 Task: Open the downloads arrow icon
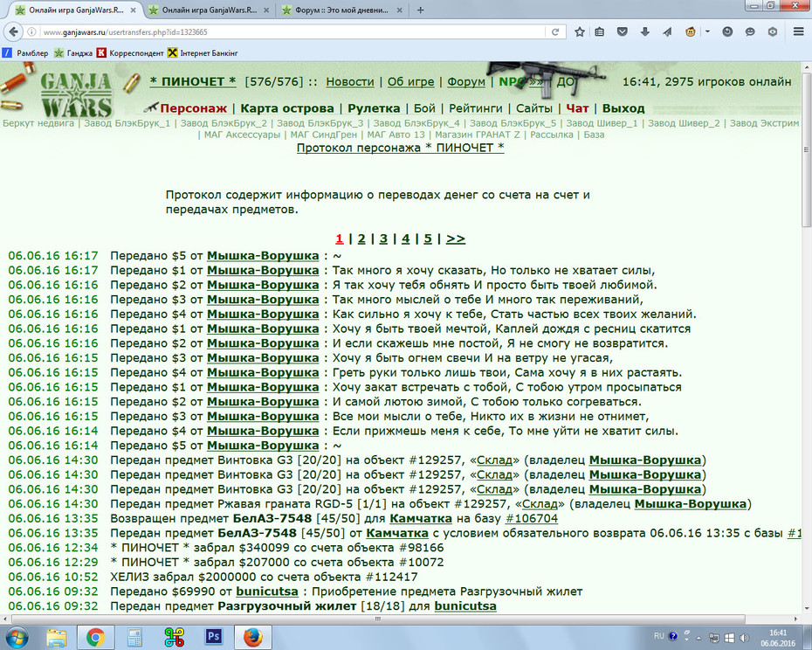coord(644,31)
